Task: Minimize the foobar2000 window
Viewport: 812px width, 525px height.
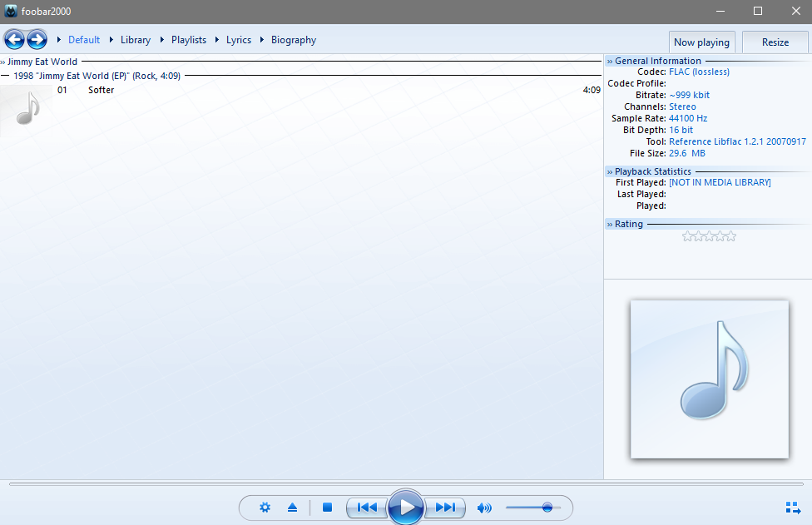Action: point(720,11)
